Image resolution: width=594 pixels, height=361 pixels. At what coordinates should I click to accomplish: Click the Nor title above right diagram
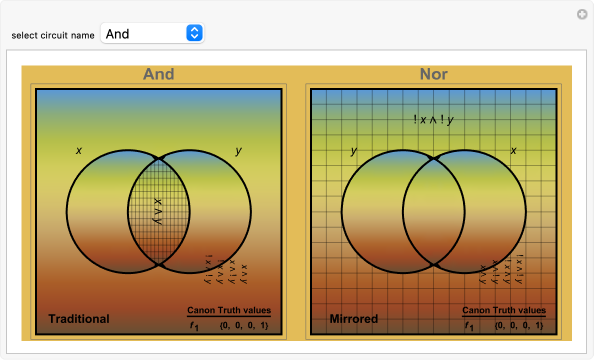[x=433, y=74]
